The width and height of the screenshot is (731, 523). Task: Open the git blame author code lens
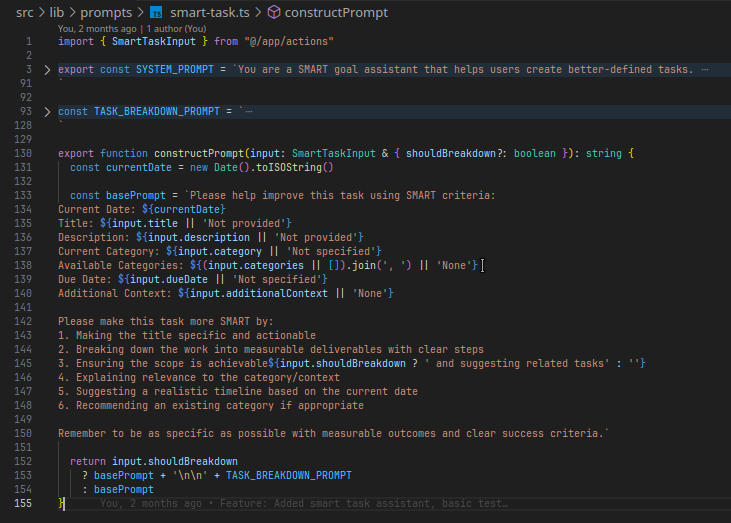pyautogui.click(x=132, y=29)
